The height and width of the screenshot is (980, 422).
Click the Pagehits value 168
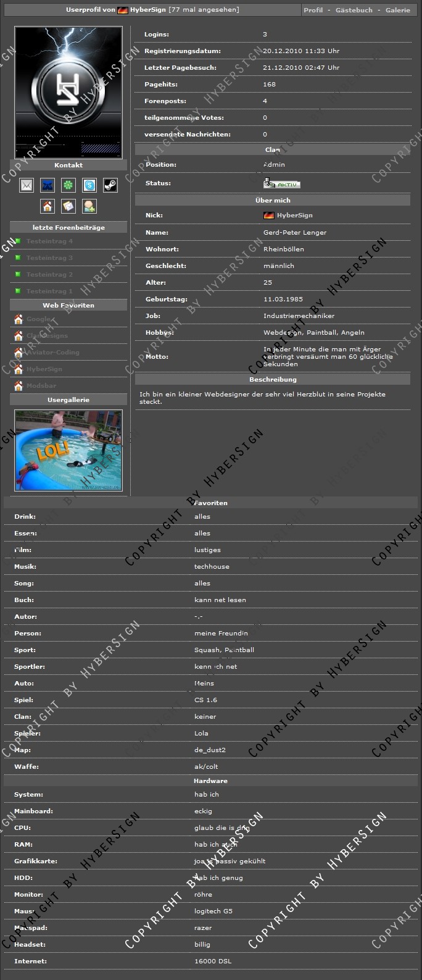point(269,84)
